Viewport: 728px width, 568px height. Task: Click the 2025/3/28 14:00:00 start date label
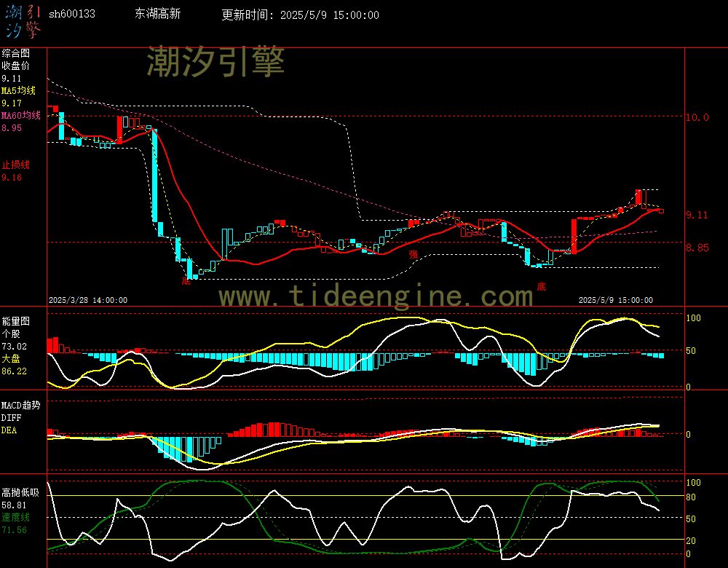tap(88, 300)
